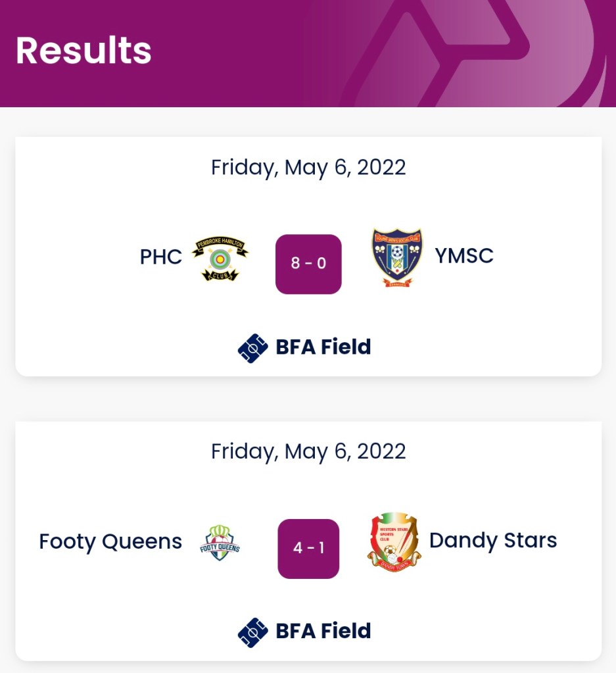Click the date on the Footy Queens card
This screenshot has height=673, width=616.
(308, 451)
